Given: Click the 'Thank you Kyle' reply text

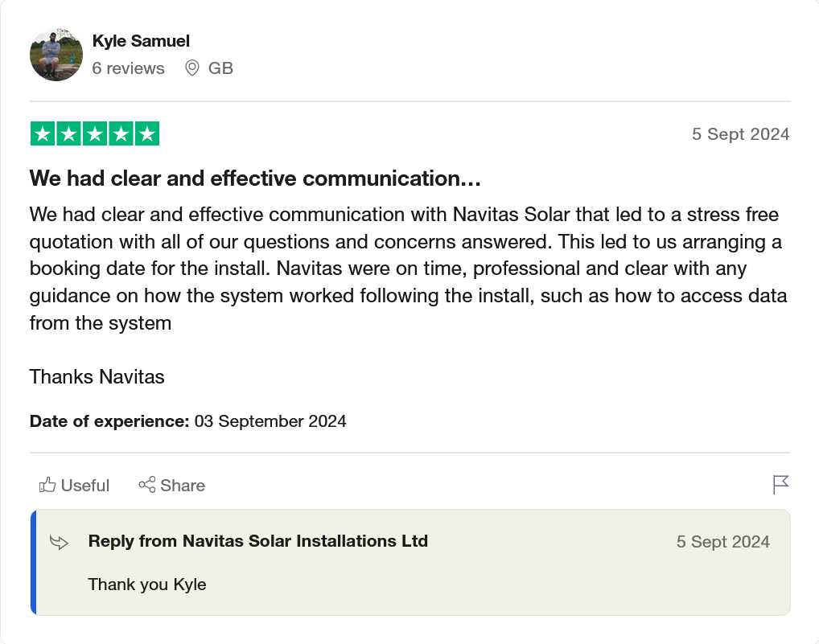Looking at the screenshot, I should 147,585.
